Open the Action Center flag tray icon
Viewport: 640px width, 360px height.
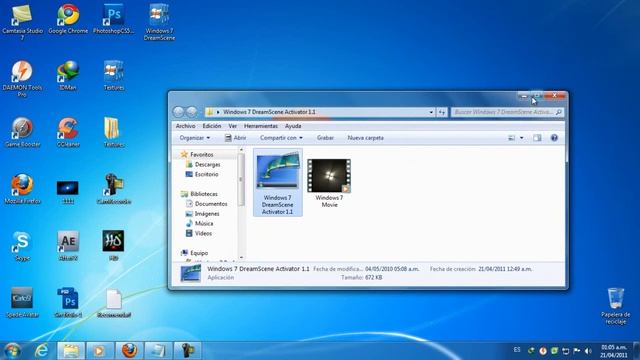(577, 351)
